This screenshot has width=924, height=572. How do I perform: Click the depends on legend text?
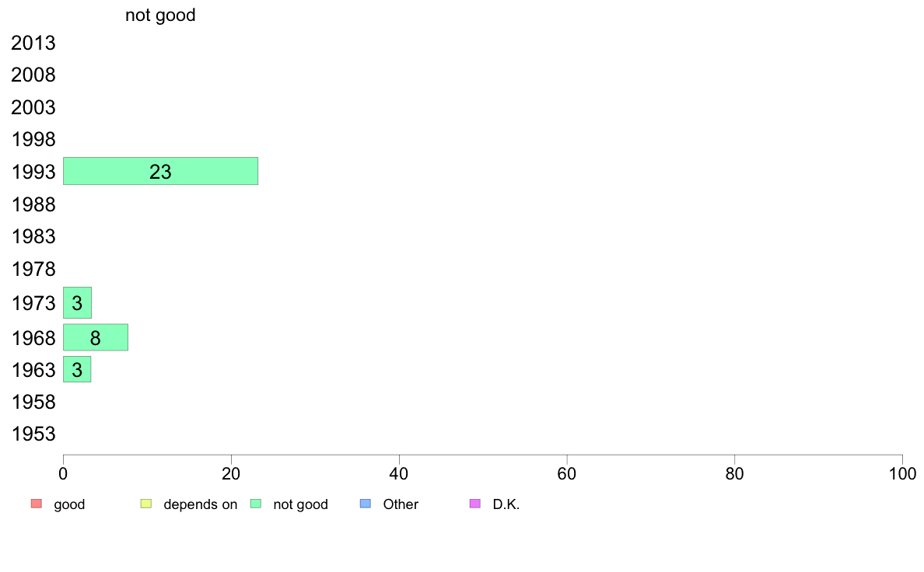click(201, 504)
